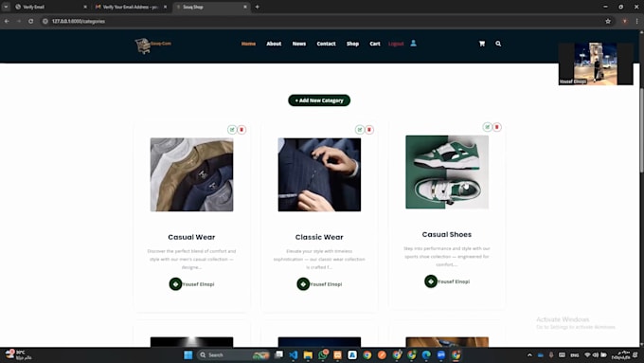
Task: Click the Classic Wear description text
Action: [319, 259]
